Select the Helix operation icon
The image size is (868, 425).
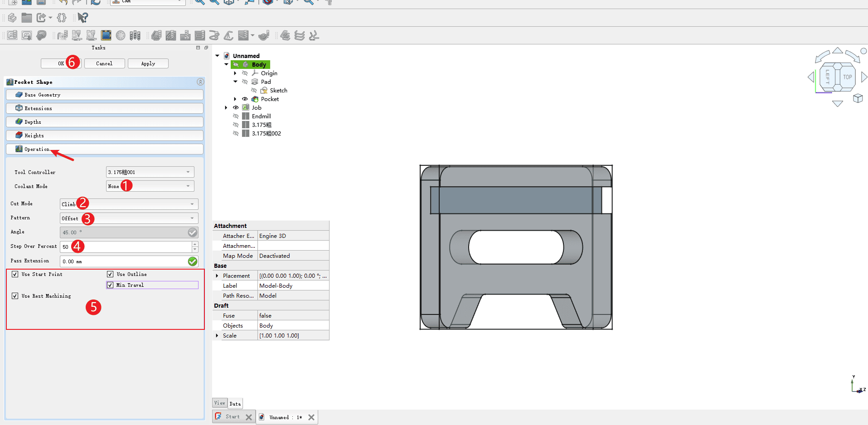point(214,35)
